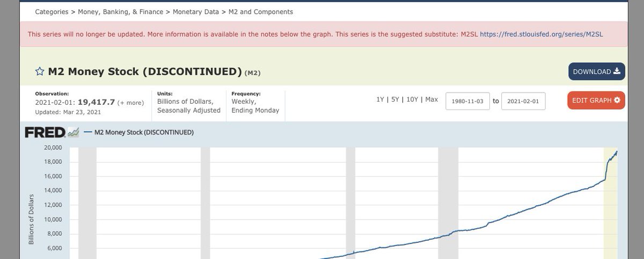Open Money, Banking, & Finance breadcrumb

[x=121, y=12]
